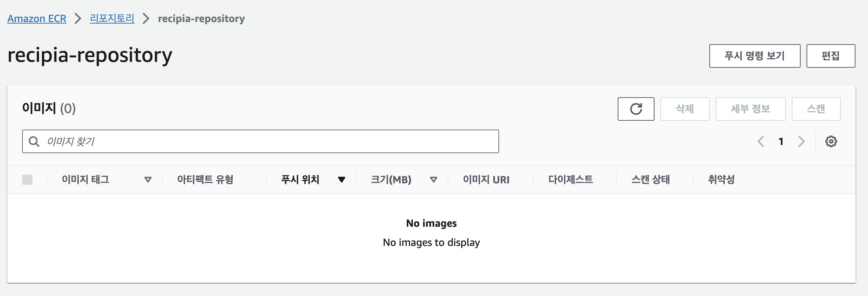Open the 이미지 태그 sort dropdown

(148, 180)
